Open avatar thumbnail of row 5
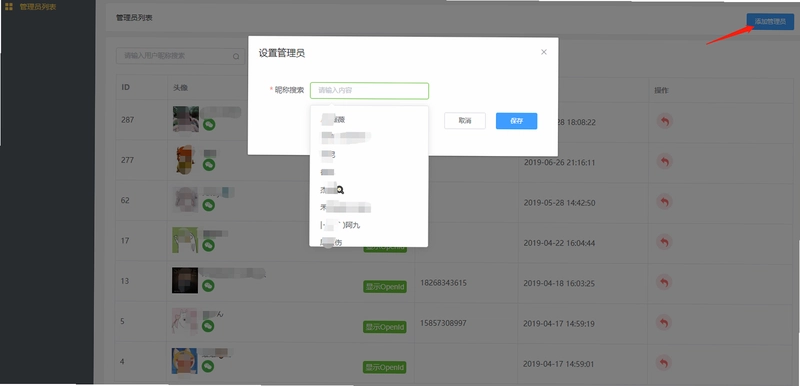The height and width of the screenshot is (386, 800). click(185, 321)
